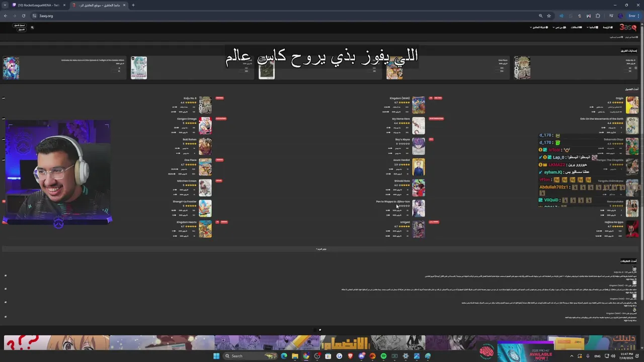Open Baki Rahen cover thumbnail
The width and height of the screenshot is (644, 362).
pyautogui.click(x=205, y=146)
